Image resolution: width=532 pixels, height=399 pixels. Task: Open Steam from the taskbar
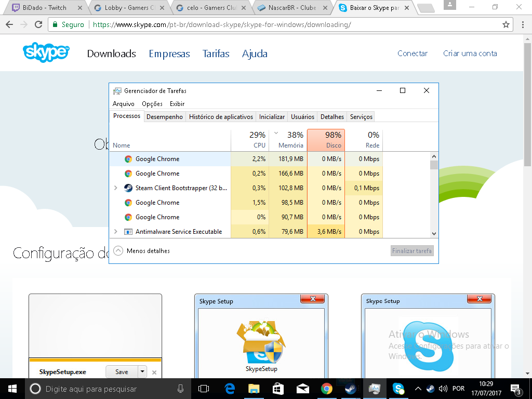point(351,389)
